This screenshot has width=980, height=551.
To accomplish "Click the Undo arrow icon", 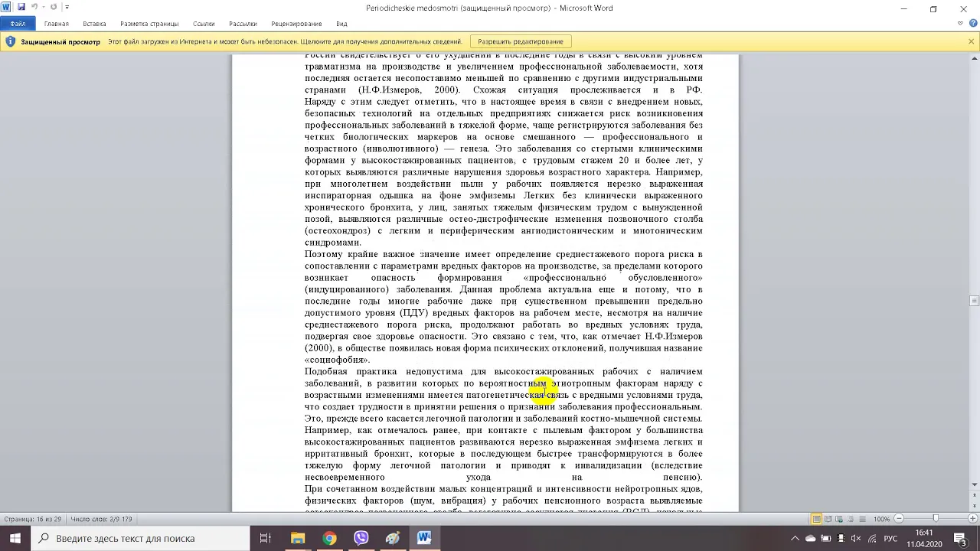I will (34, 8).
